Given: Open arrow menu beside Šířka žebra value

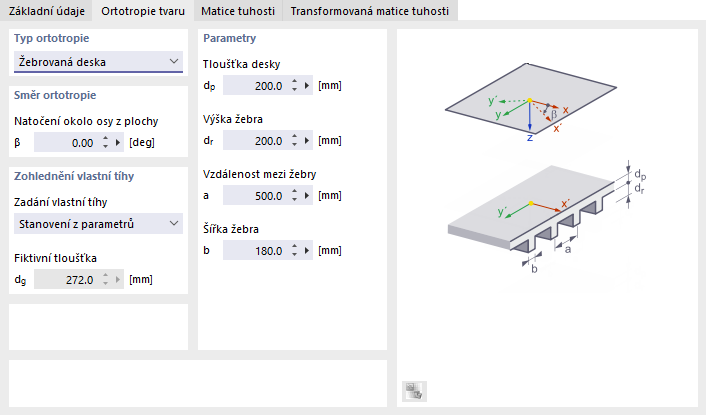Looking at the screenshot, I should [x=307, y=251].
